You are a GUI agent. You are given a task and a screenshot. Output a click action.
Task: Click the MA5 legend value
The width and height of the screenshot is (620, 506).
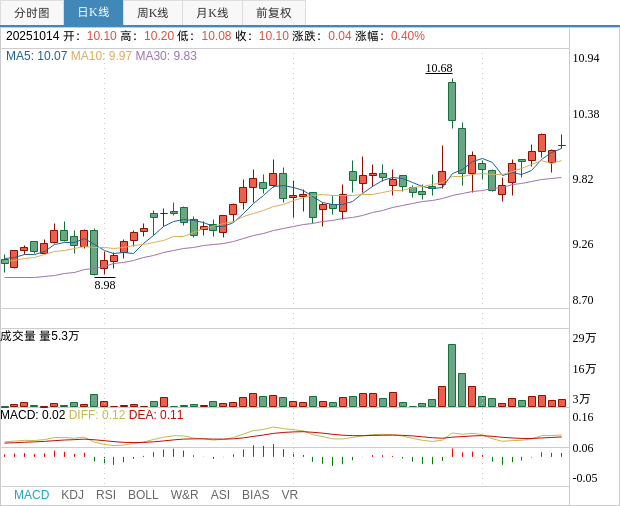[36, 56]
